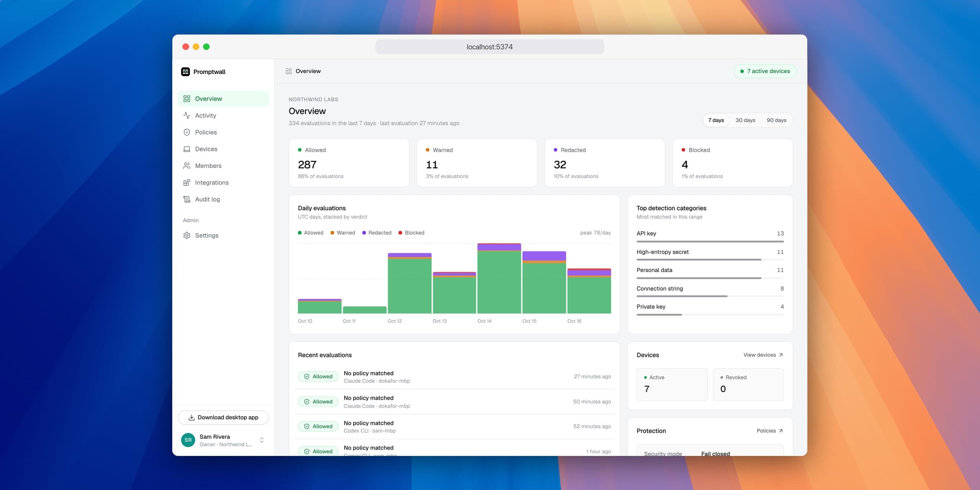Viewport: 980px width, 490px height.
Task: Click the arrow icon beside the Policies link
Action: tap(781, 431)
